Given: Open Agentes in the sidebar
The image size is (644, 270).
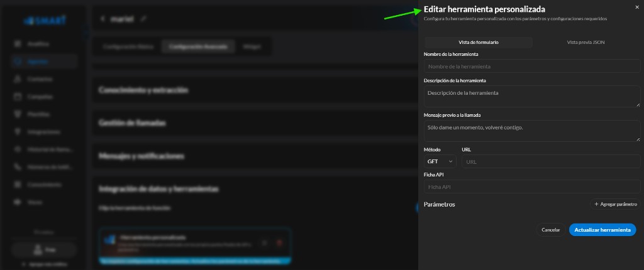Looking at the screenshot, I should click(44, 62).
